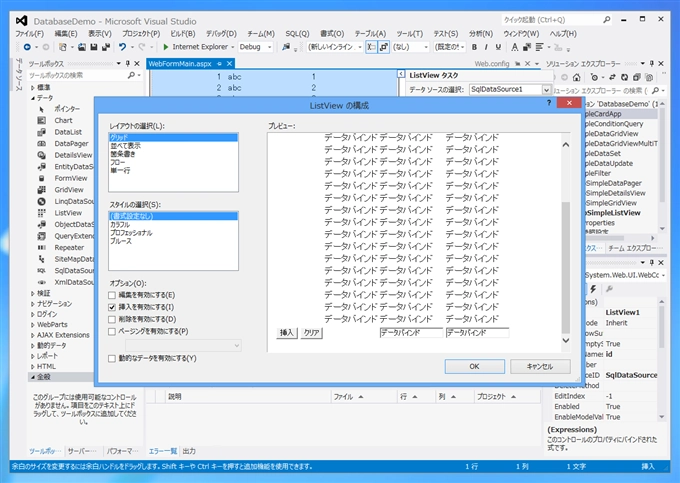Select SimpleListView in Solution Explorer

[x=613, y=213]
